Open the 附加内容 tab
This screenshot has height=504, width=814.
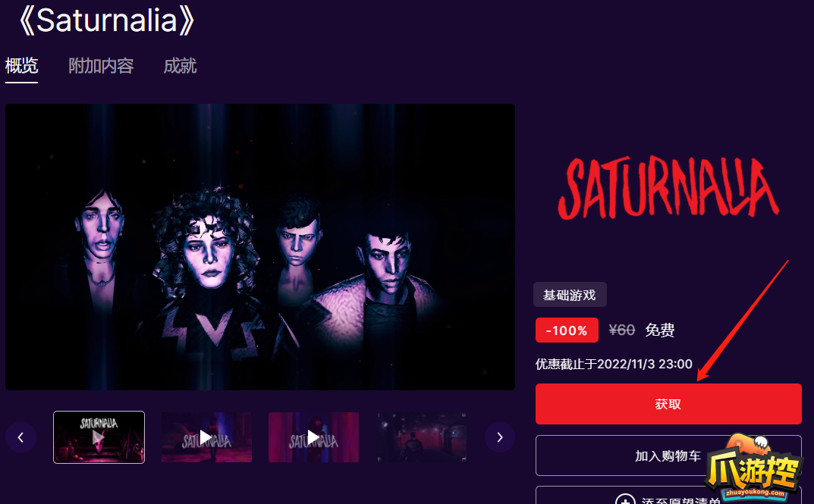101,66
